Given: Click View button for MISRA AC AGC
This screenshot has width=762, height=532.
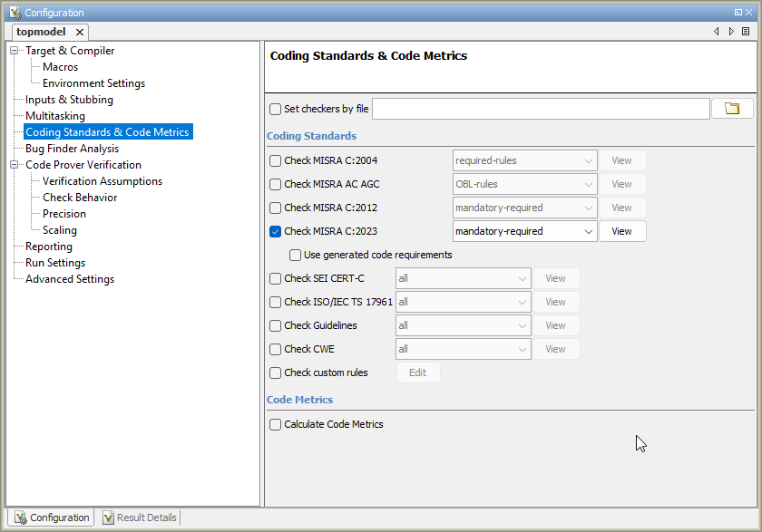Looking at the screenshot, I should click(x=622, y=185).
